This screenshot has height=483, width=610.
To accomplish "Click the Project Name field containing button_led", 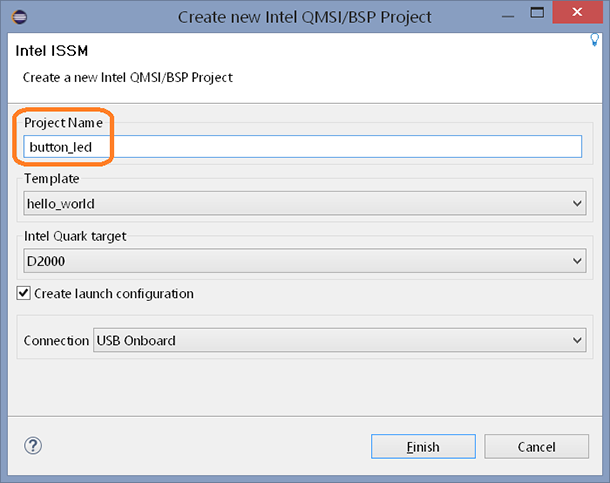I will 303,147.
